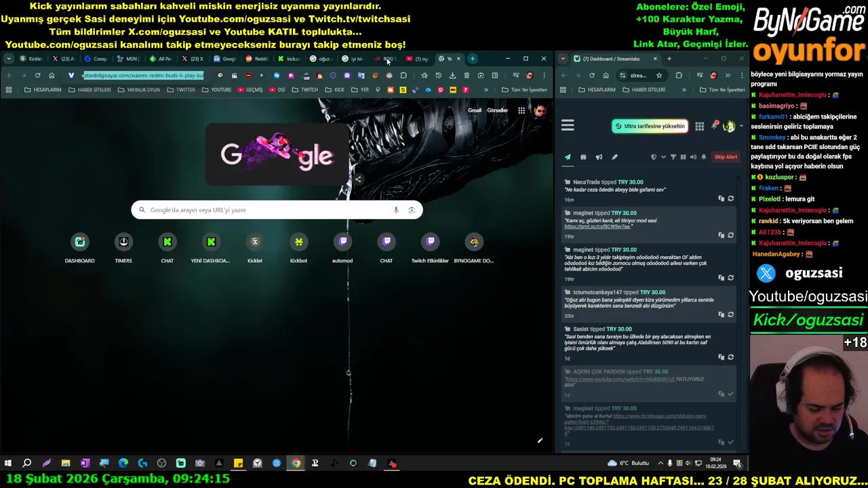This screenshot has height=488, width=868.
Task: Toggle the alert bell in events toolbar
Action: click(704, 157)
